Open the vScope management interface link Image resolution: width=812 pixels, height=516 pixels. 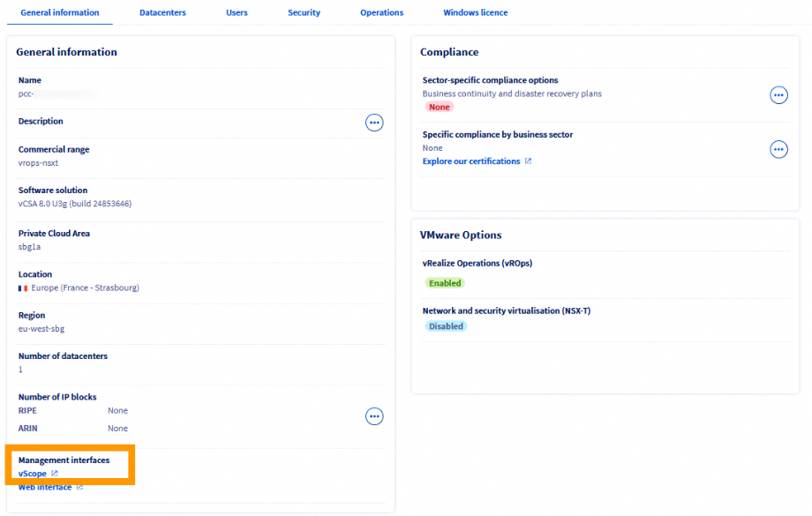(x=33, y=474)
